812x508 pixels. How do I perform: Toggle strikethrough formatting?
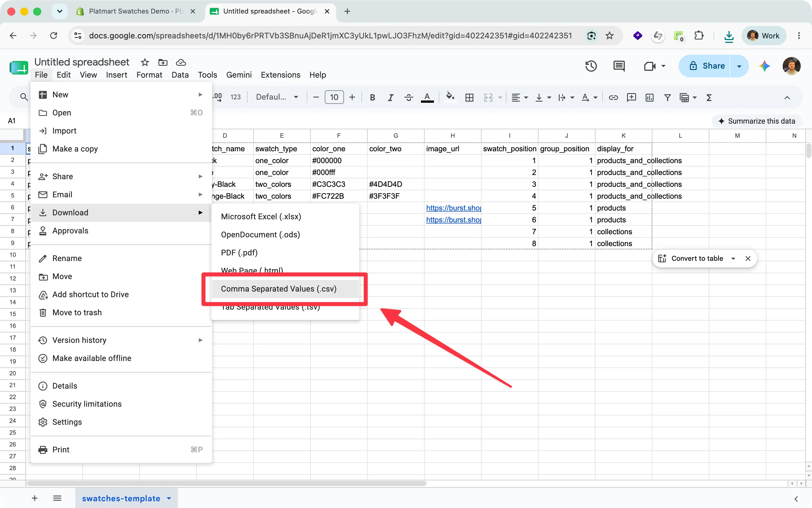pyautogui.click(x=408, y=97)
